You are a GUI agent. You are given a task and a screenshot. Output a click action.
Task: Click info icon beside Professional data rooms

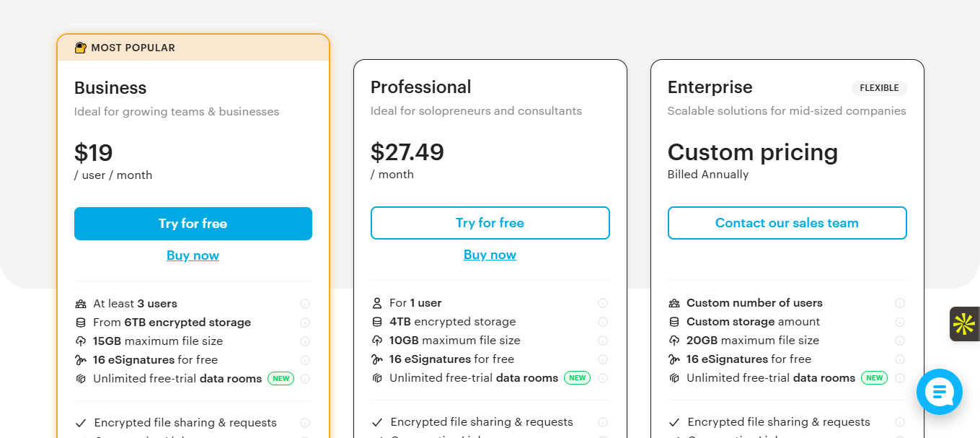(x=603, y=378)
